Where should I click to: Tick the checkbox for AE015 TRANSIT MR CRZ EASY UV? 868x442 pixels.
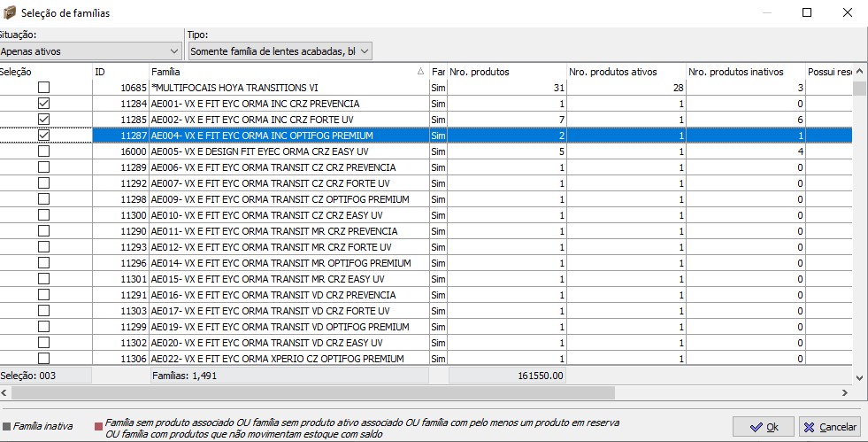pos(43,279)
